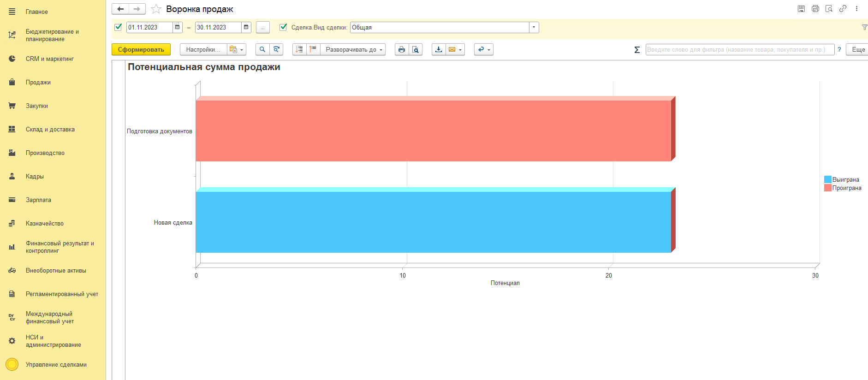Toggle the period filter checkbox
Viewport: 868px width, 380px height.
118,27
